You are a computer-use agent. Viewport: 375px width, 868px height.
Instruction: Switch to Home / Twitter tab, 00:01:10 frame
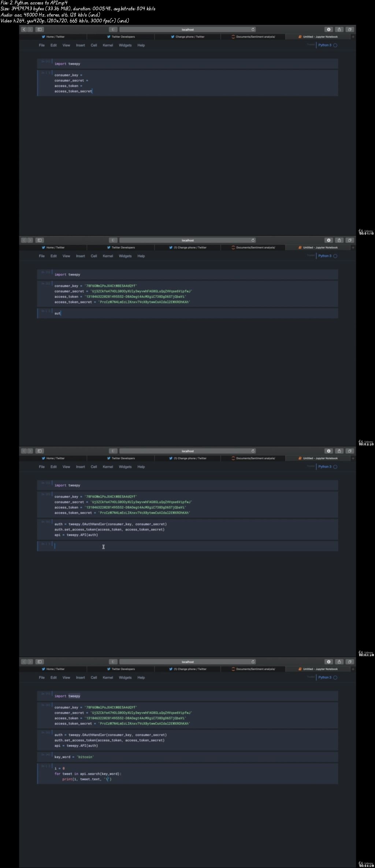(x=53, y=37)
